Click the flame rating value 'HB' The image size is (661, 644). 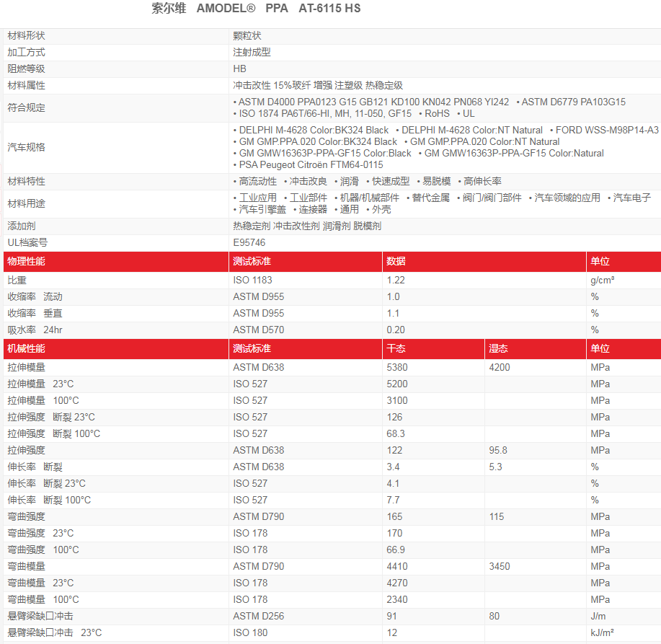(239, 69)
